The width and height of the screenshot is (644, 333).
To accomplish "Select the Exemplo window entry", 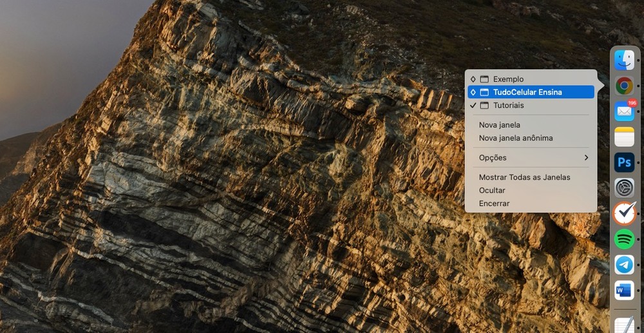I will coord(508,79).
